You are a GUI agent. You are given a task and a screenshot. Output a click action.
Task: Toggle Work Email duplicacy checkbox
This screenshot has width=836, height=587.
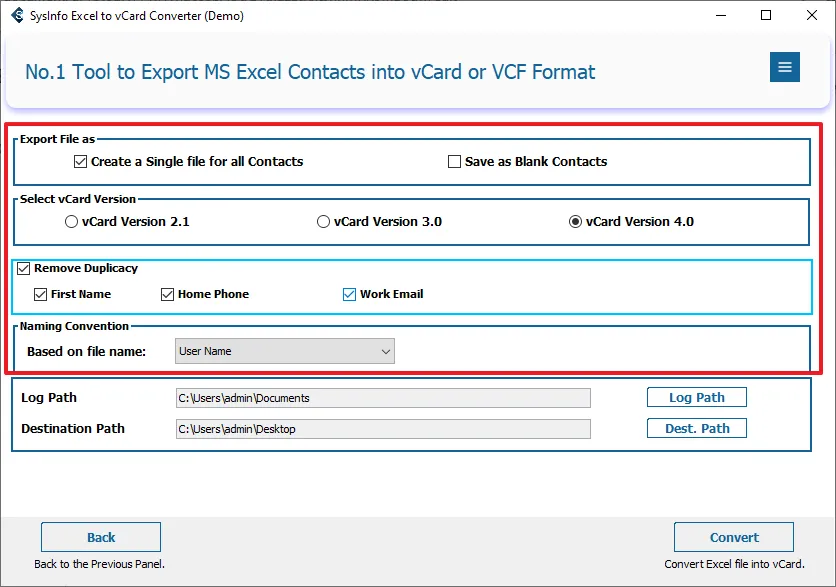[350, 294]
